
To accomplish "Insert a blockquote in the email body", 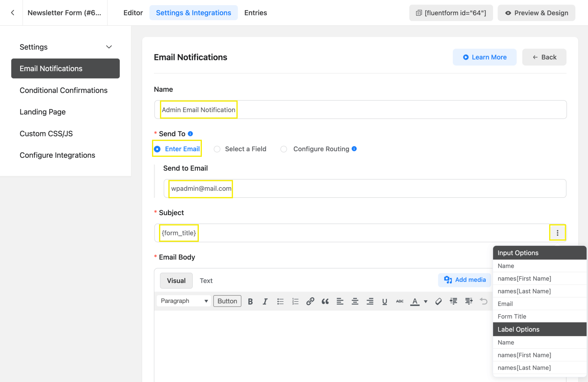I will 325,301.
